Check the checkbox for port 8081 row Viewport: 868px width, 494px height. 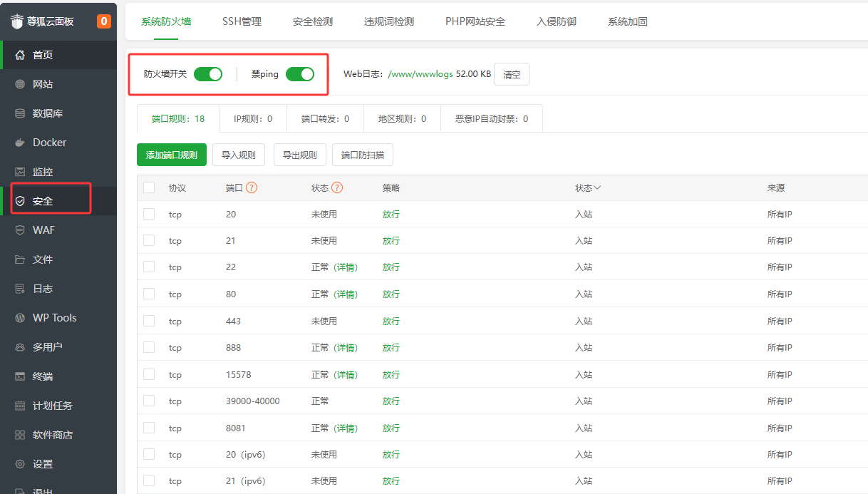[149, 428]
